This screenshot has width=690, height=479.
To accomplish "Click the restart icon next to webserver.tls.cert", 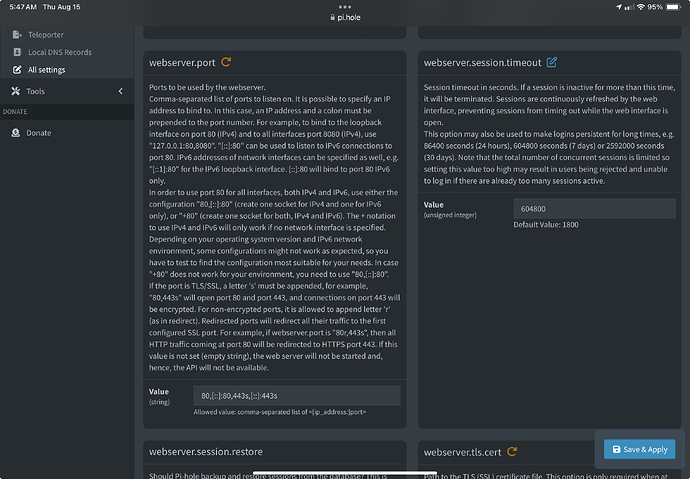I will click(x=513, y=452).
